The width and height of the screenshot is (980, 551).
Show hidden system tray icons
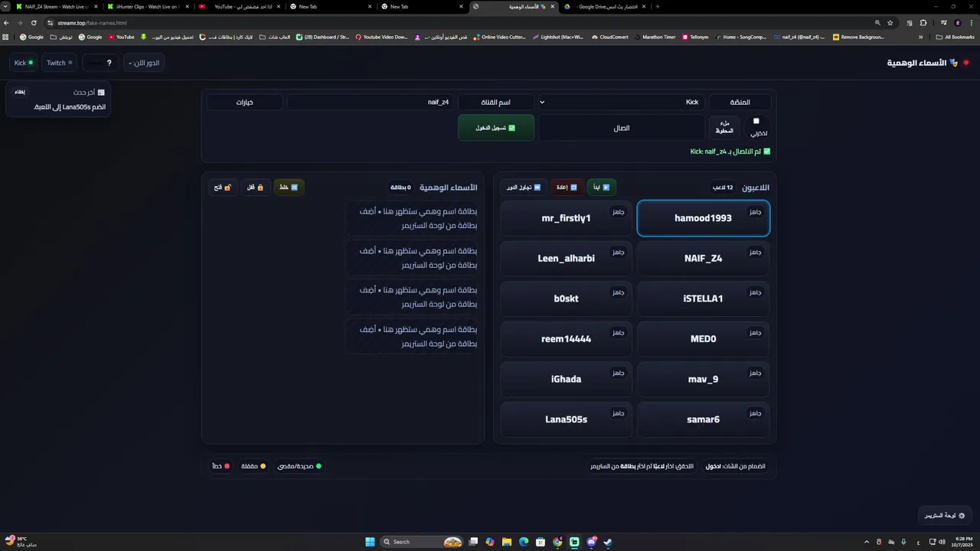point(867,542)
